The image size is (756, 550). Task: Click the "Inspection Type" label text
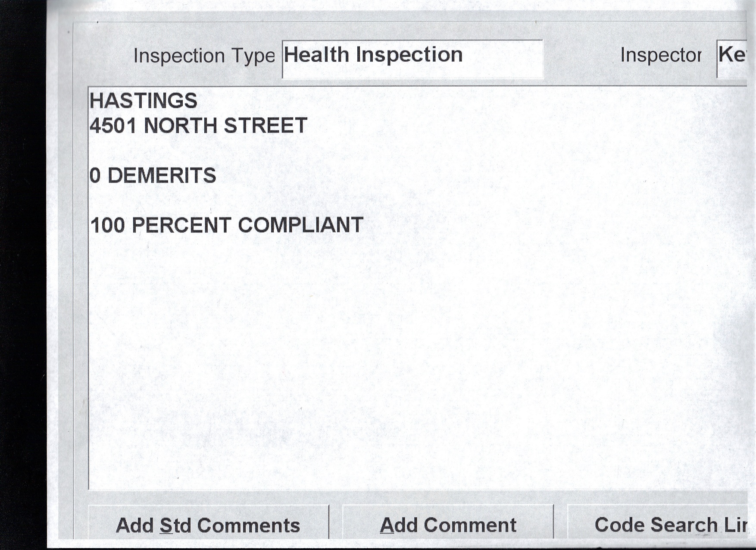204,56
